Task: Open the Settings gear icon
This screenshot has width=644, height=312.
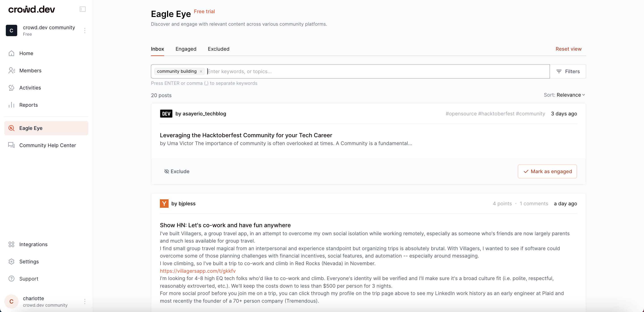Action: [x=11, y=262]
